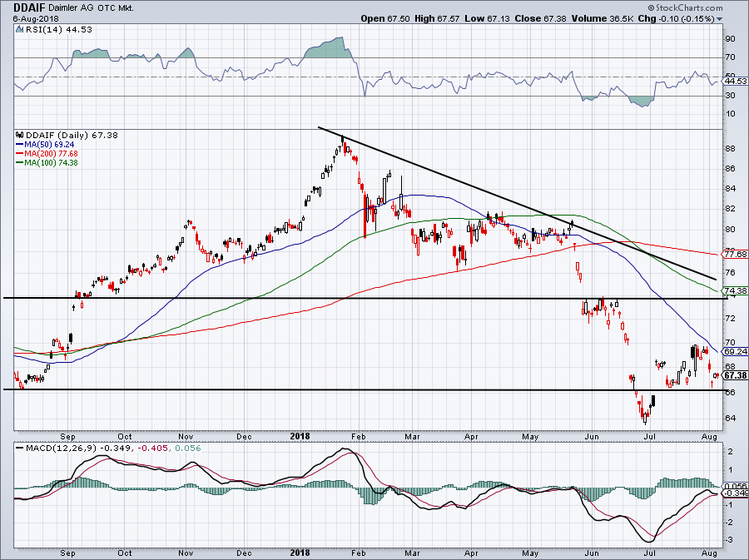Click 'May' on the MACD panel date axis
The image size is (749, 560).
(530, 553)
